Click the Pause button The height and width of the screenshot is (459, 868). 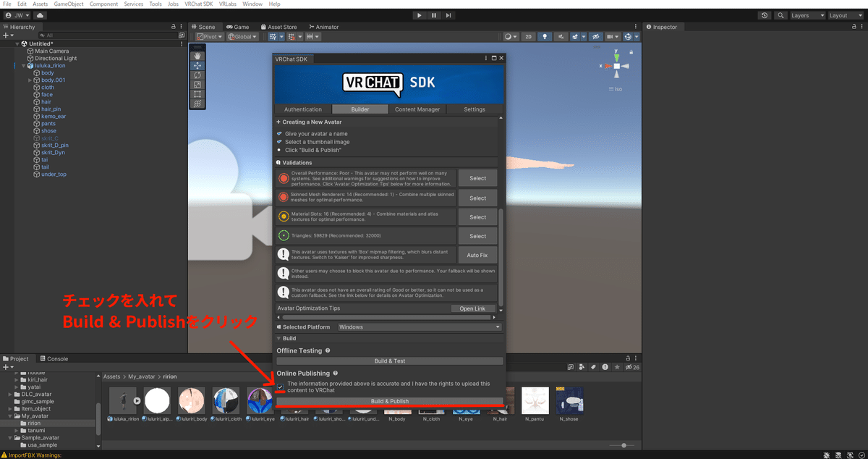pos(434,15)
